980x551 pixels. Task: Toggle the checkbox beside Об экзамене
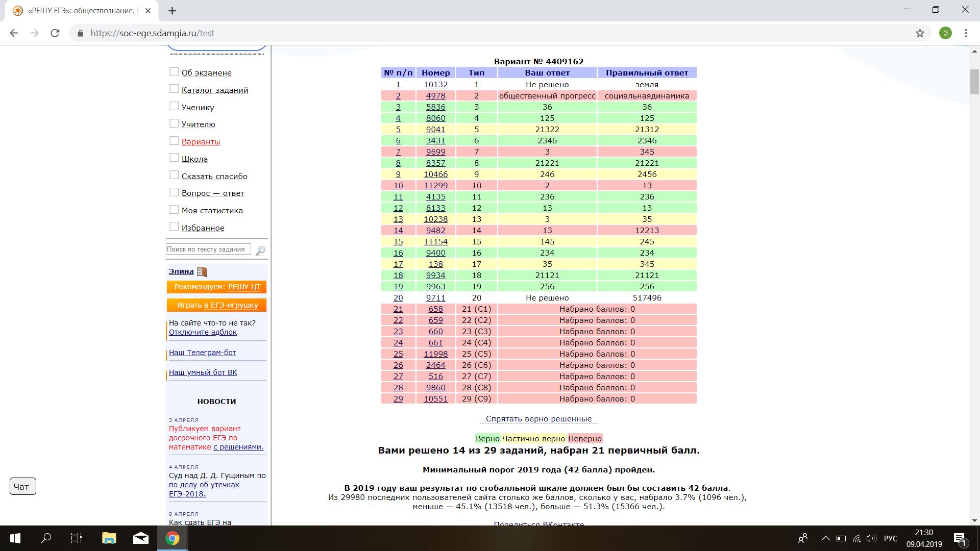(x=174, y=72)
